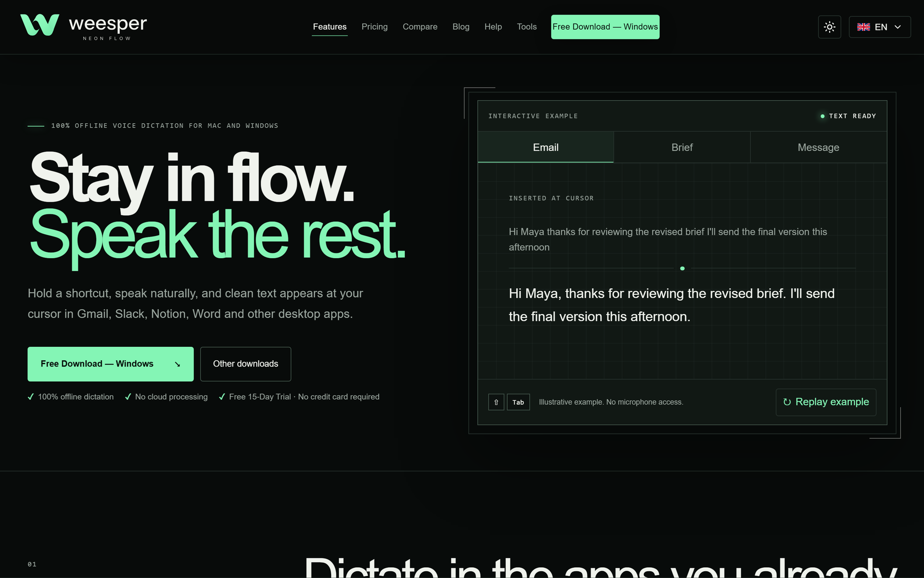Open the Pricing page
Screen dimensions: 924x578
(374, 27)
